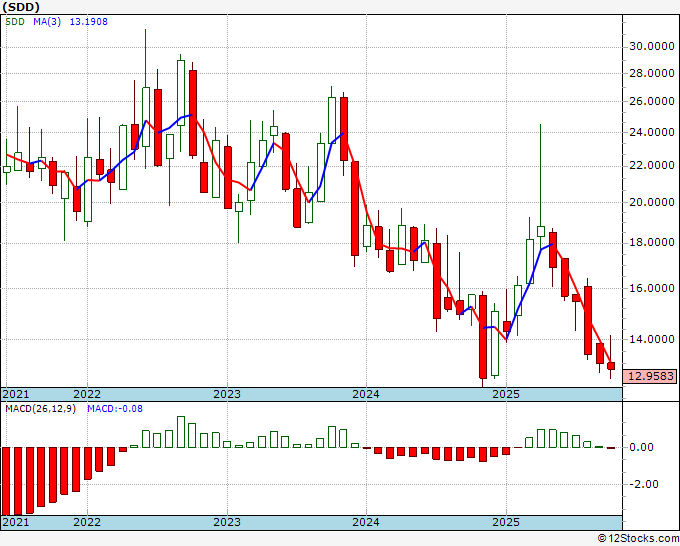The height and width of the screenshot is (546, 680).
Task: Click 2023 on the price chart timeline
Action: [227, 394]
